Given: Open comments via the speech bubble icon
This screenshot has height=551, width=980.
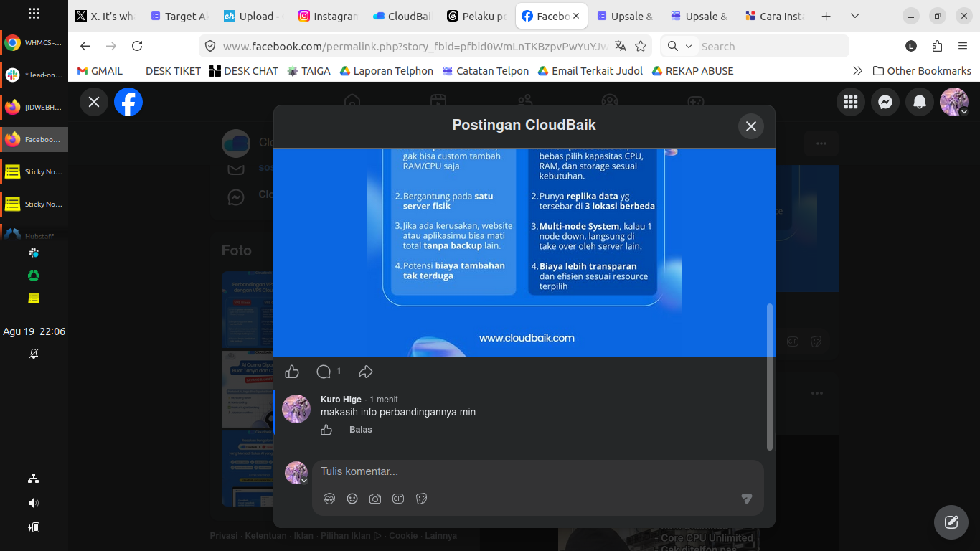Looking at the screenshot, I should pyautogui.click(x=324, y=372).
